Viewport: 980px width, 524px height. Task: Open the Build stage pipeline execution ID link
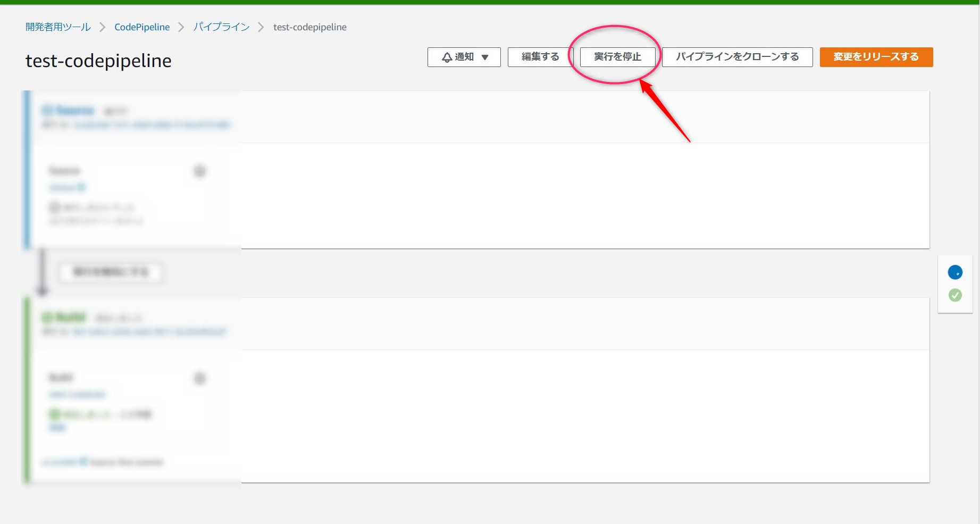(x=149, y=332)
